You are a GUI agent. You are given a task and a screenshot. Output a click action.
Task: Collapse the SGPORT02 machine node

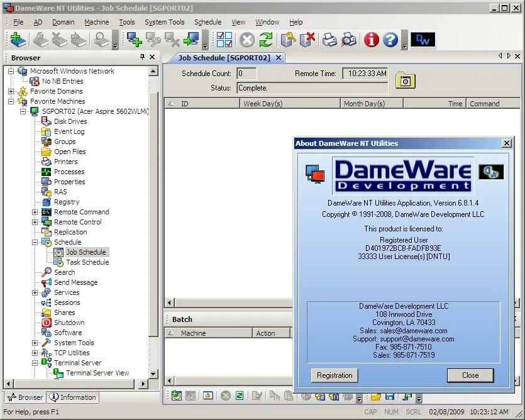pos(23,111)
